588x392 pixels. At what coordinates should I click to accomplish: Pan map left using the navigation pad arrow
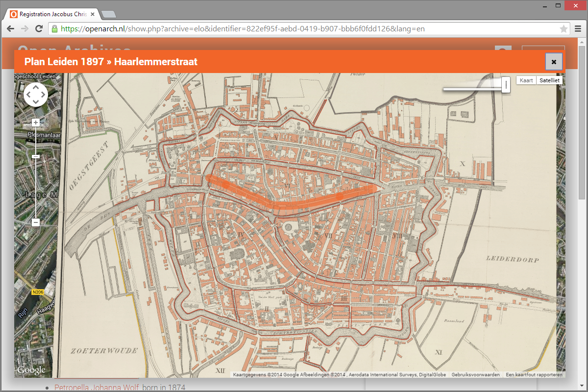tap(28, 95)
